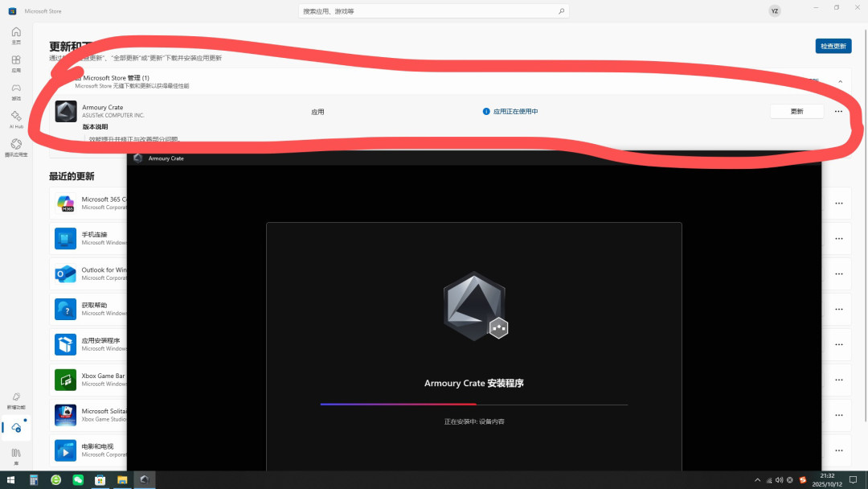Open the notification center tray icon
Image resolution: width=868 pixels, height=489 pixels.
[x=853, y=480]
